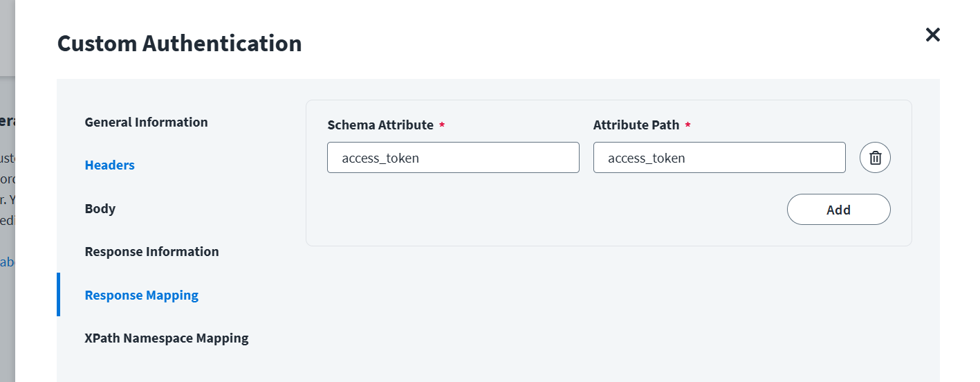This screenshot has width=980, height=382.
Task: Open XPath Namespace Mapping section
Action: (166, 338)
